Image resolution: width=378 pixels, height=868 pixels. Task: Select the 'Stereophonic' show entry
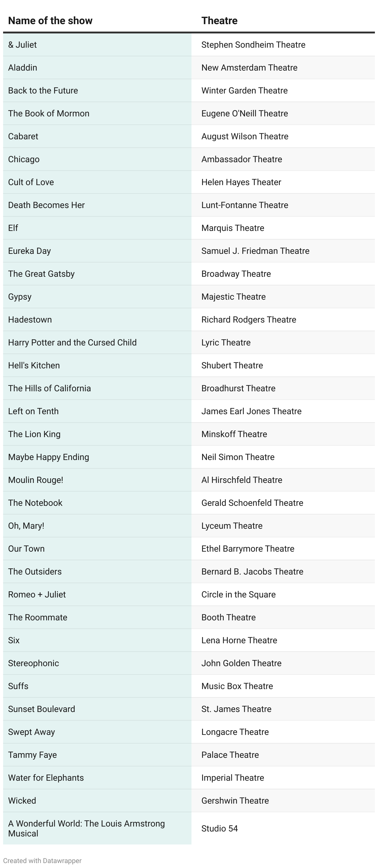point(33,663)
